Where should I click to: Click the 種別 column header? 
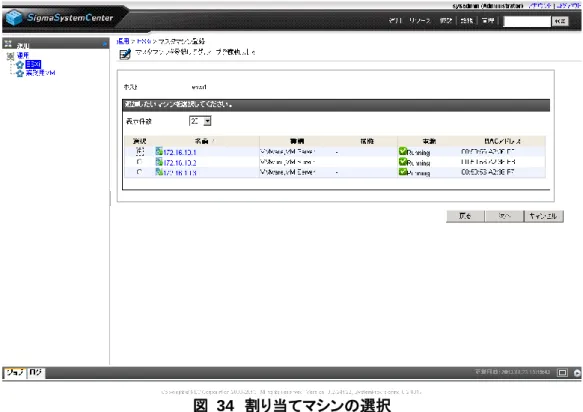pyautogui.click(x=297, y=141)
